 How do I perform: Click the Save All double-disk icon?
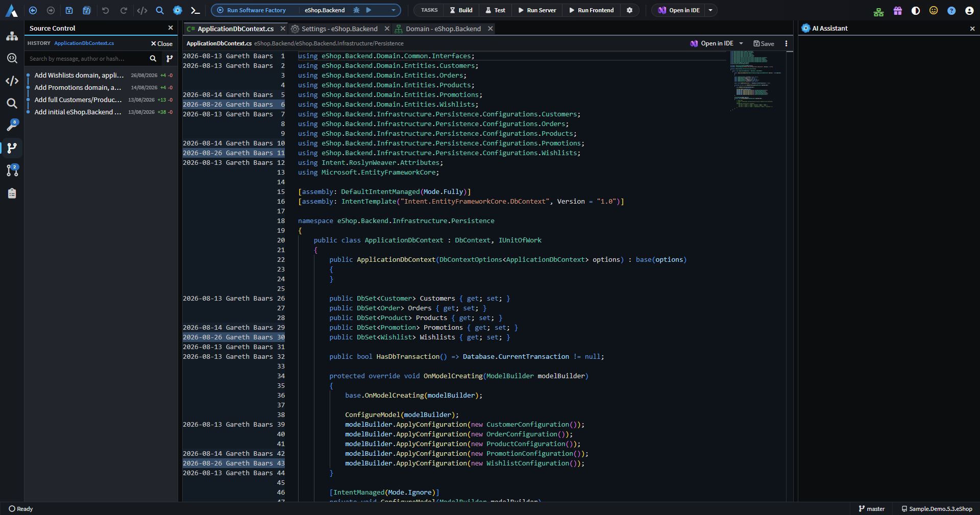[x=87, y=10]
